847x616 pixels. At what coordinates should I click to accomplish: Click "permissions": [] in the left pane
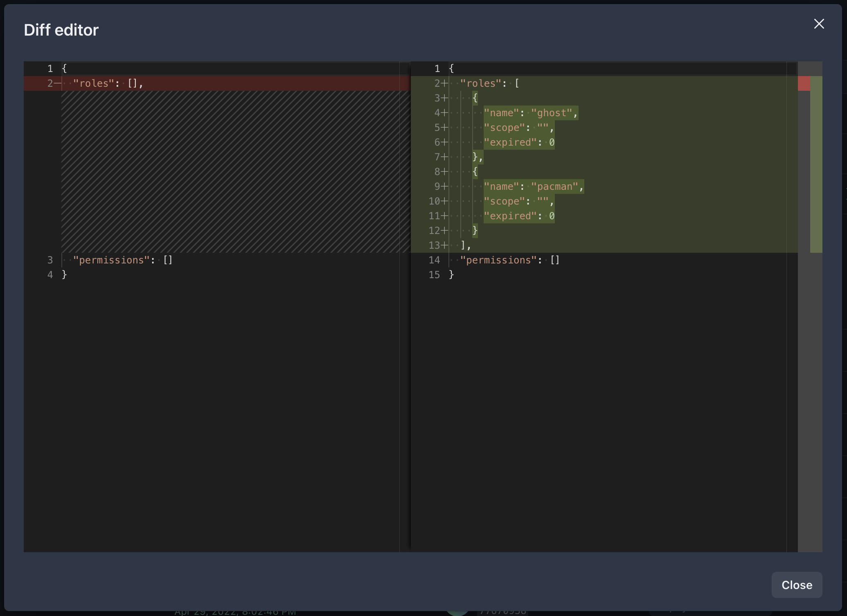123,260
